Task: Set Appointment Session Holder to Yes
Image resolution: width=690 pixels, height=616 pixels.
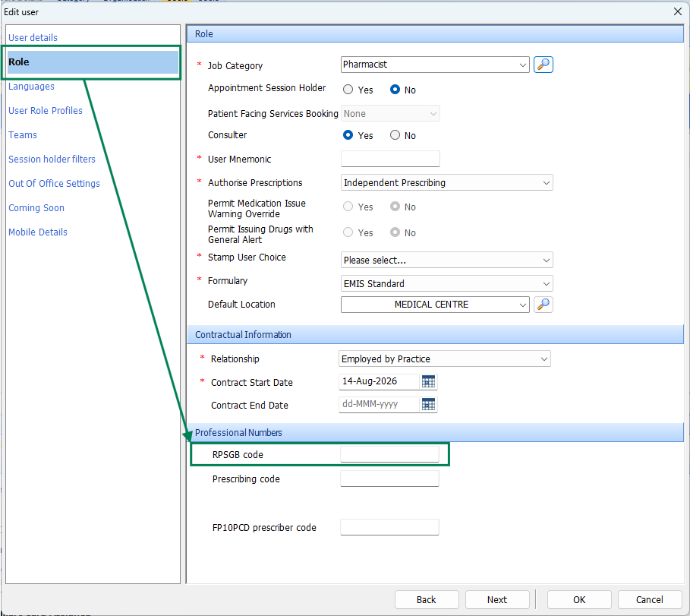Action: point(348,90)
